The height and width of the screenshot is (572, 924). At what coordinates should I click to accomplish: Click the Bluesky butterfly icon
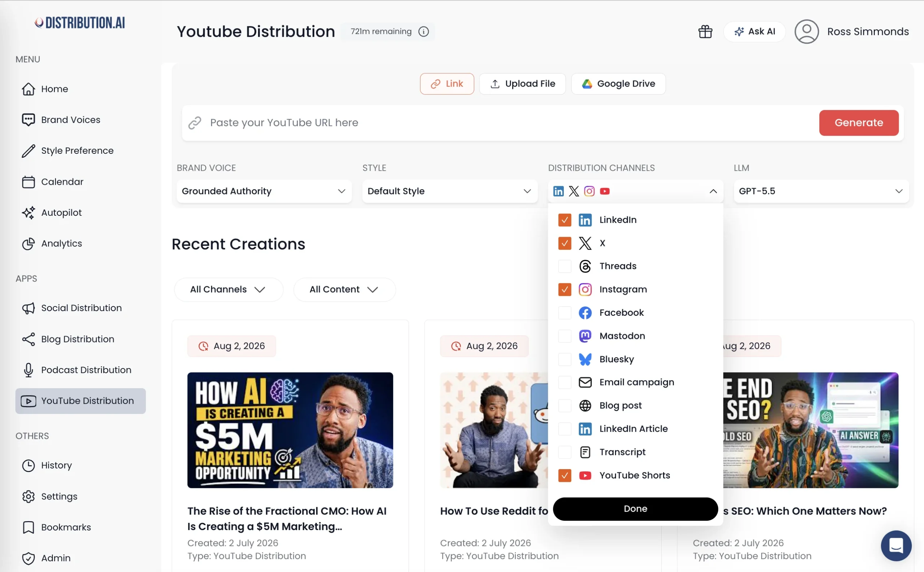click(585, 359)
